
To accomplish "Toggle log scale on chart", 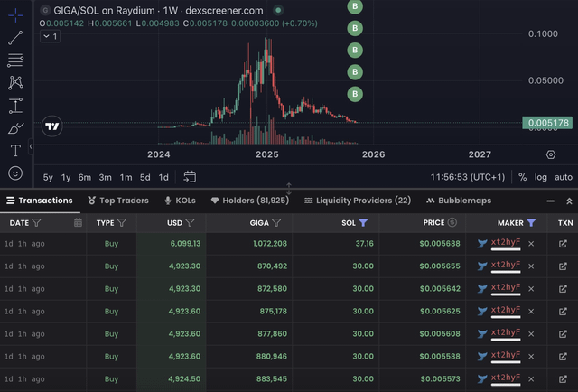I will click(541, 177).
